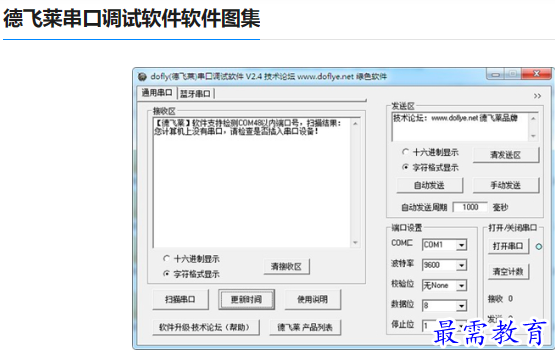Click the >> expand arrows icon
Viewport: 555px width, 364px height.
tap(537, 96)
